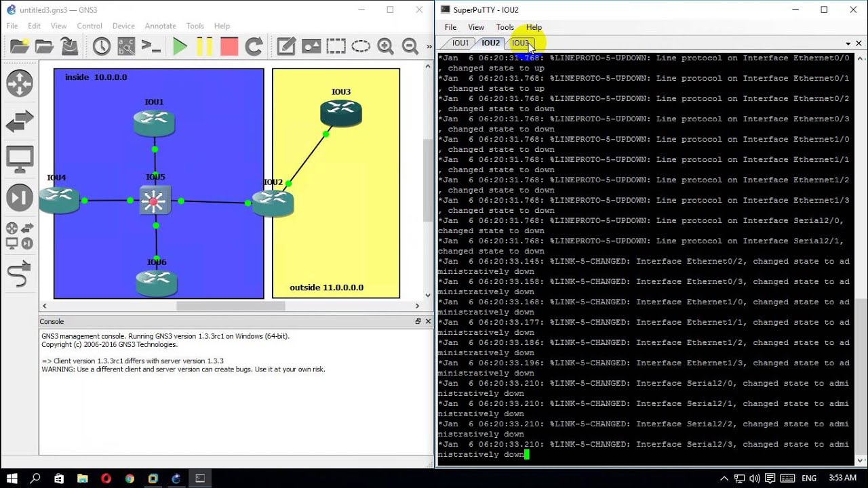
Task: Close the active SuperPuTTY tab
Action: 859,43
